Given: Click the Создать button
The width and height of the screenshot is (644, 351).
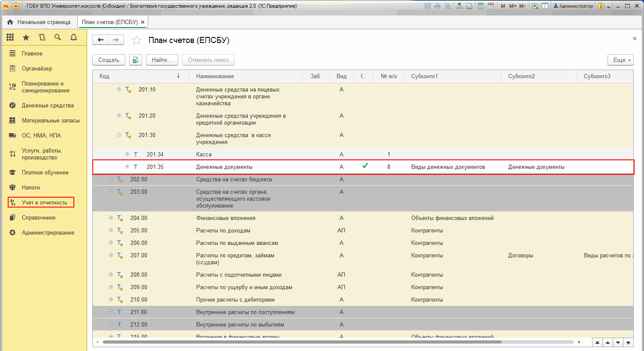Looking at the screenshot, I should 109,60.
